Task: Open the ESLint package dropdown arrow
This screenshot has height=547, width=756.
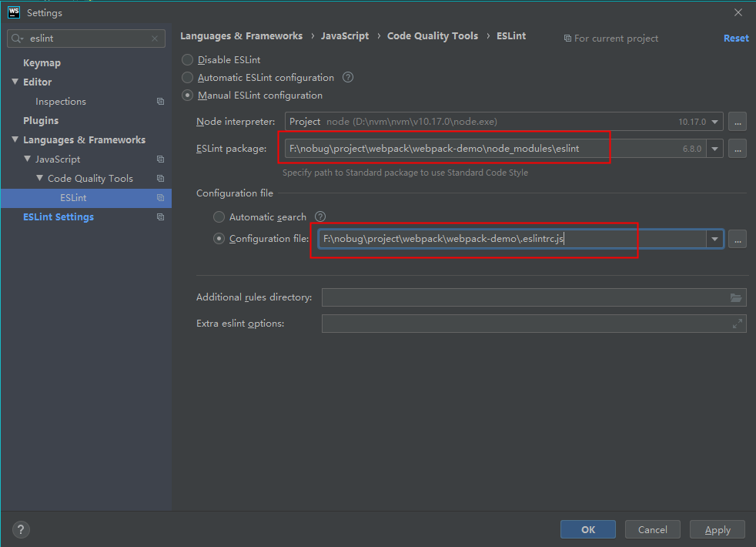Action: pos(714,149)
